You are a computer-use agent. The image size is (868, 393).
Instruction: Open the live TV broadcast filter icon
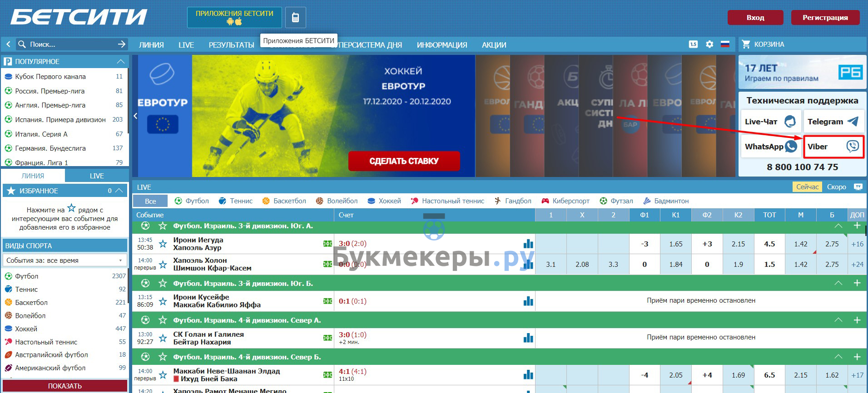858,187
